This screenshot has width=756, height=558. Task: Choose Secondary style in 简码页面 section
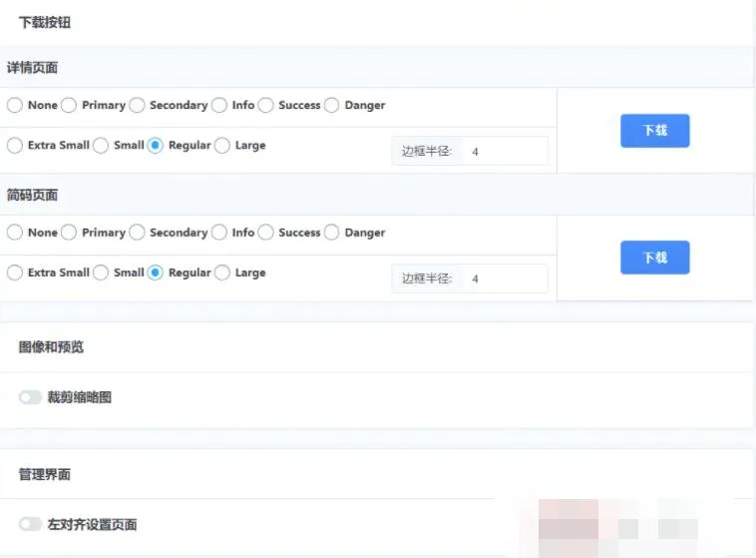137,233
